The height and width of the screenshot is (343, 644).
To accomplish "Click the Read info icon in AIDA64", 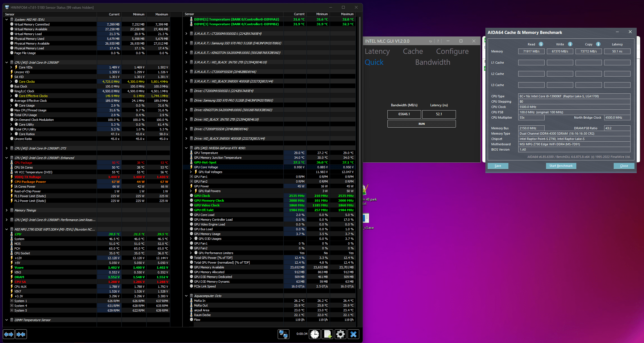I will coord(541,44).
